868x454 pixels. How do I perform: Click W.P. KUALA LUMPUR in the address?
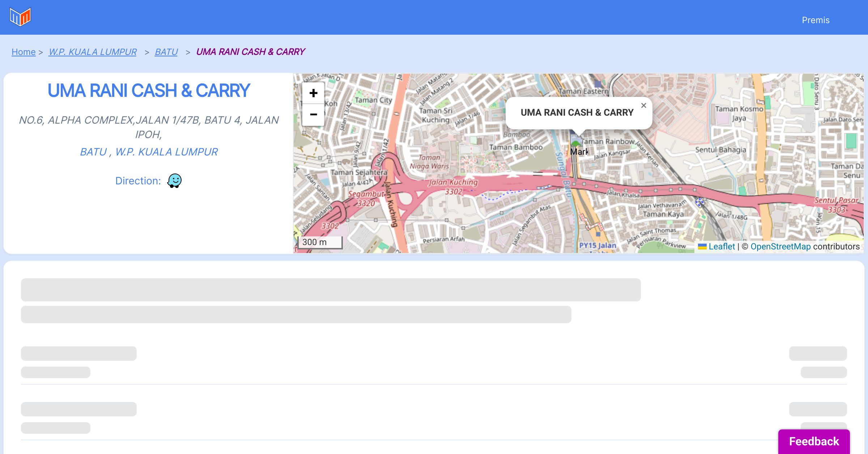pyautogui.click(x=166, y=152)
